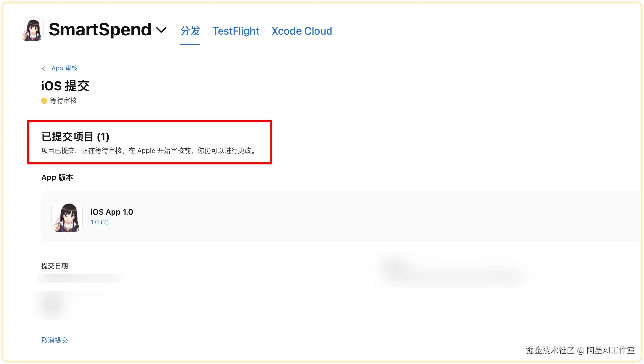Open the Xcode Cloud tab
The height and width of the screenshot is (364, 644).
[x=302, y=31]
